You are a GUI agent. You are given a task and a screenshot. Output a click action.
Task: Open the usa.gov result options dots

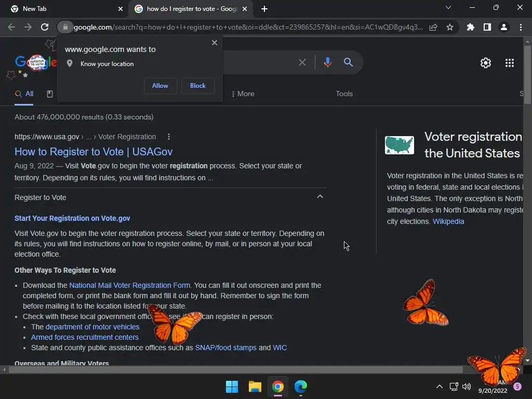click(x=169, y=137)
